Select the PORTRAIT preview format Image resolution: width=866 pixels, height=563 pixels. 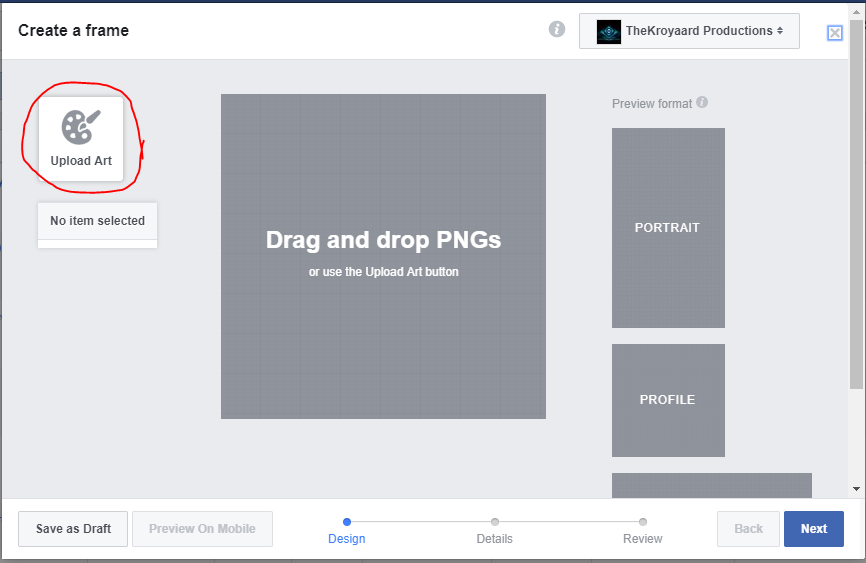tap(668, 228)
